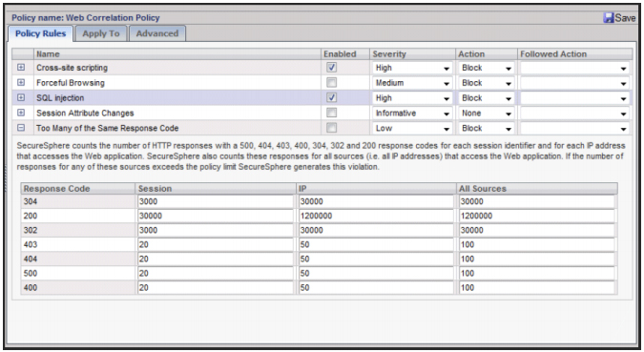Viewport: 644px width, 352px height.
Task: Open Severity dropdown for SQL injection
Action: coord(412,98)
